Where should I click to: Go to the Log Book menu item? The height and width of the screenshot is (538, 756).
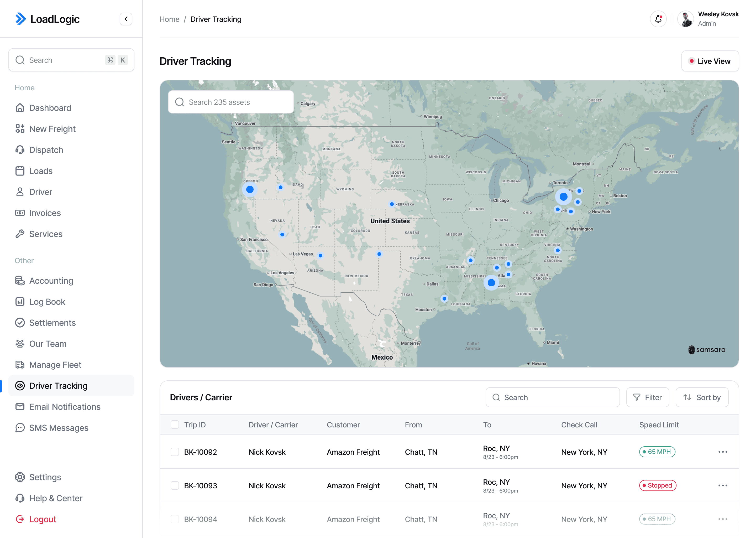click(x=47, y=302)
